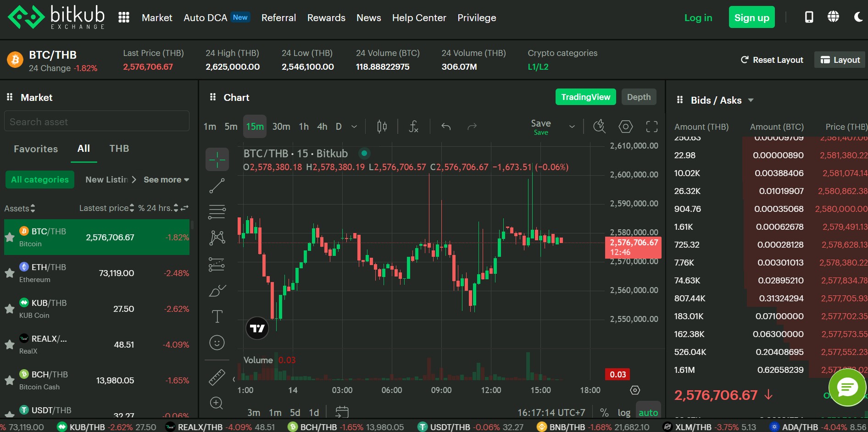Open Auto DCA in navigation
Image resolution: width=868 pixels, height=432 pixels.
(x=206, y=17)
